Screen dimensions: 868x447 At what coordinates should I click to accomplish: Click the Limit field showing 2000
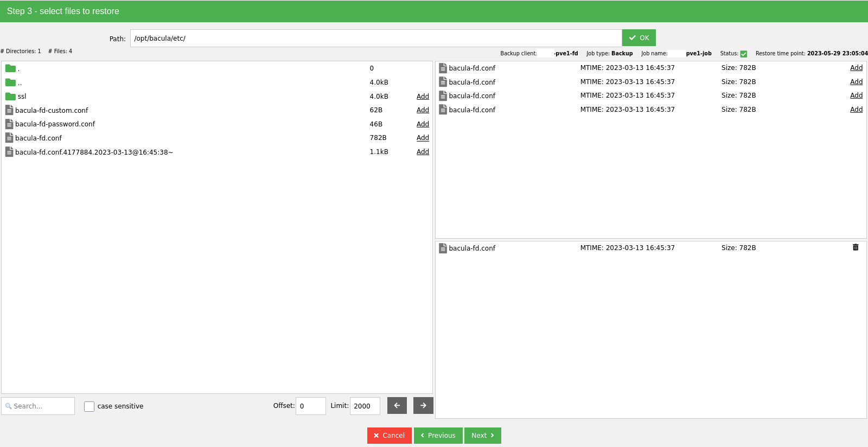click(365, 406)
